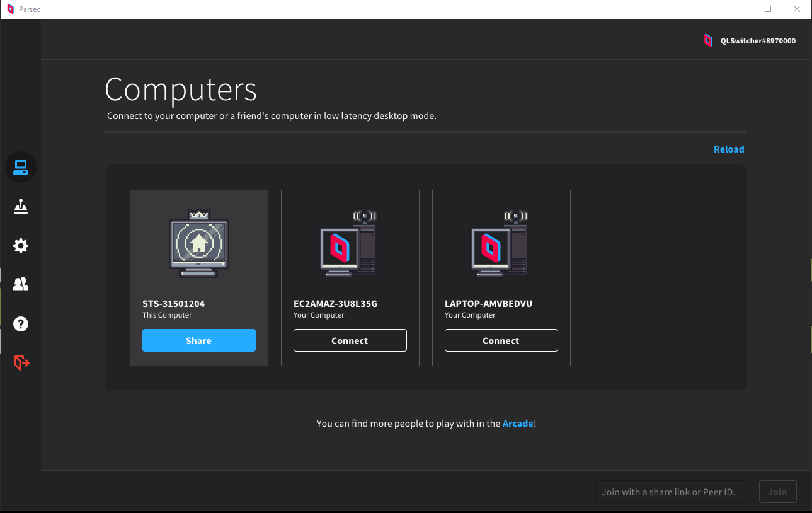Click the LAPTOP-AMVBEDVU computer name
Viewport: 812px width, 513px height.
click(488, 304)
